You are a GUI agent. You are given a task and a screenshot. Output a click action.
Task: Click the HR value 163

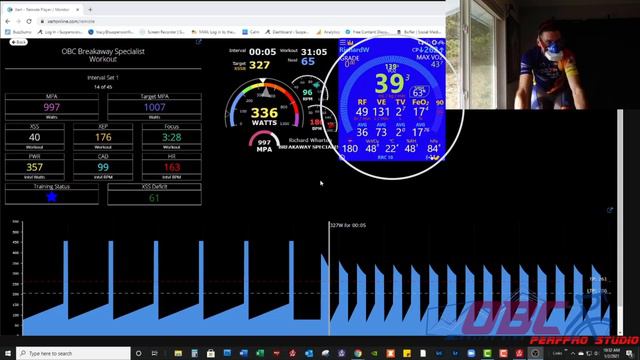pos(171,167)
